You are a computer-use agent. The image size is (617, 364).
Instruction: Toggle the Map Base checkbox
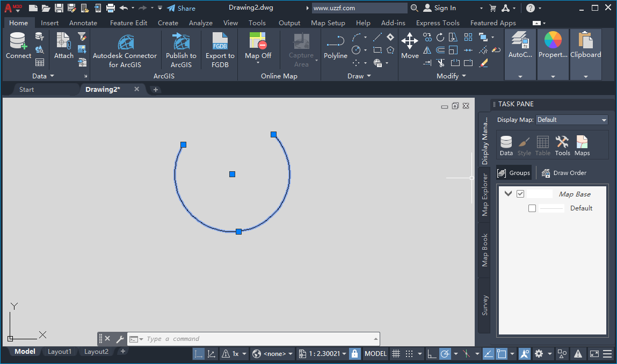tap(520, 193)
